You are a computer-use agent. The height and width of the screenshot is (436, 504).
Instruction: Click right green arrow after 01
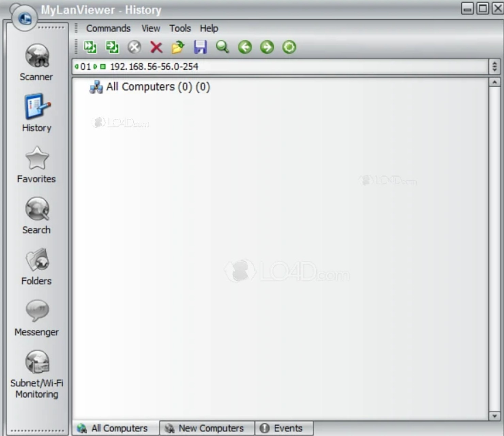(x=95, y=66)
